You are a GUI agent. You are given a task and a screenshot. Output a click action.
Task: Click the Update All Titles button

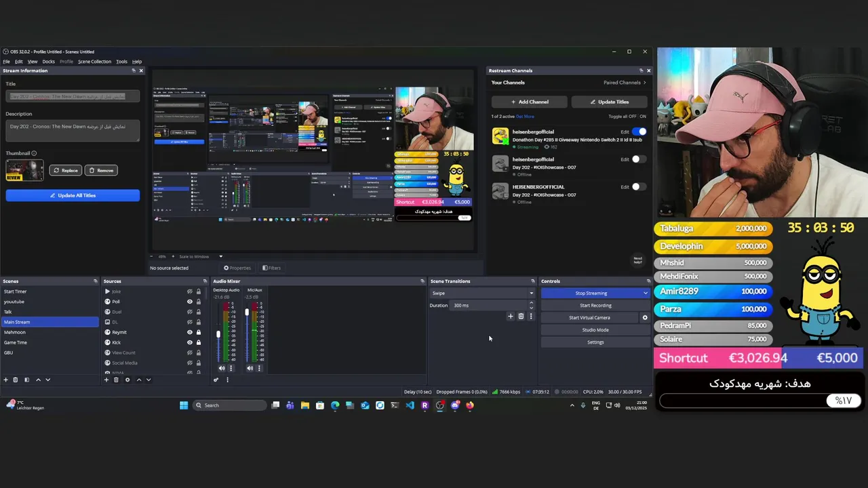click(x=73, y=195)
